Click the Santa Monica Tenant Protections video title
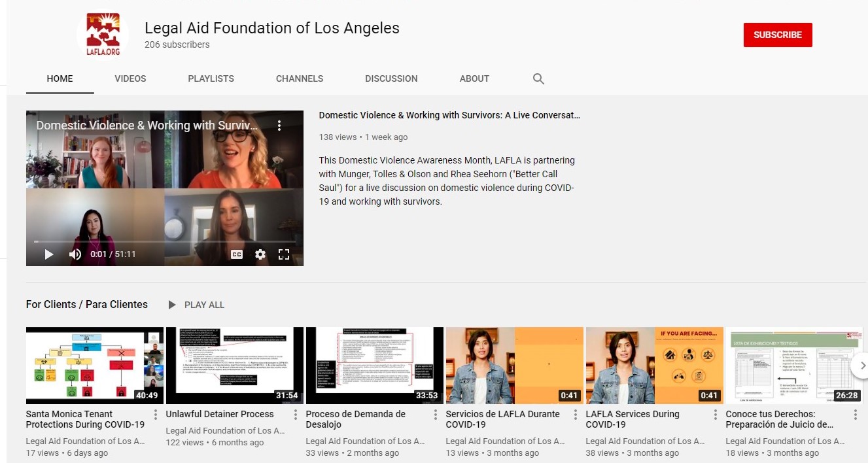The image size is (868, 463). [85, 419]
